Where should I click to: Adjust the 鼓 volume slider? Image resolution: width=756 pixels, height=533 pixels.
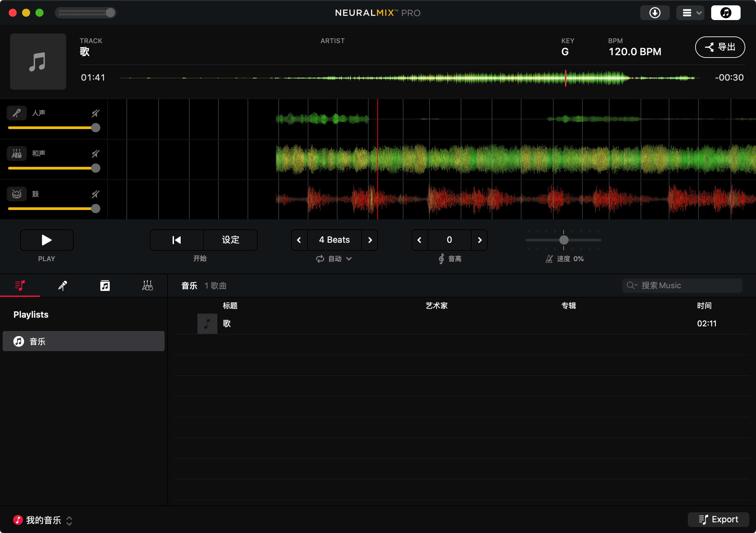tap(54, 209)
